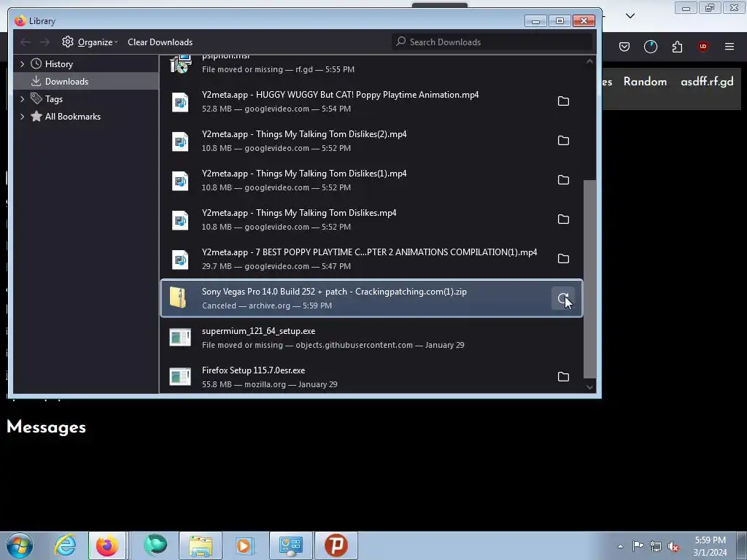
Task: Open Windows Explorer folder in taskbar
Action: [201, 545]
